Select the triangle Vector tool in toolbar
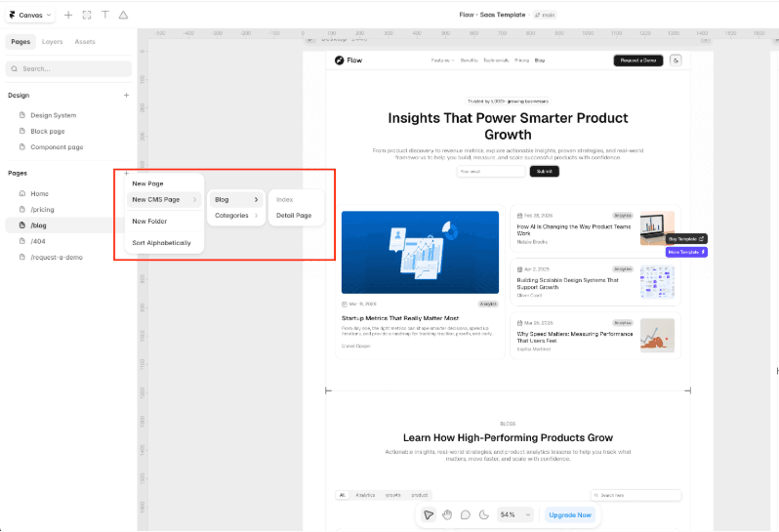The height and width of the screenshot is (532, 779). click(123, 15)
